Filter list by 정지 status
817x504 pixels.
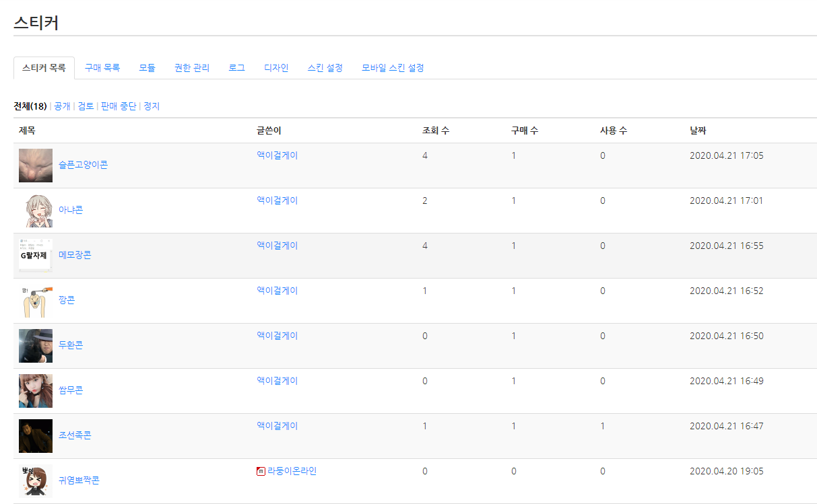(x=152, y=106)
